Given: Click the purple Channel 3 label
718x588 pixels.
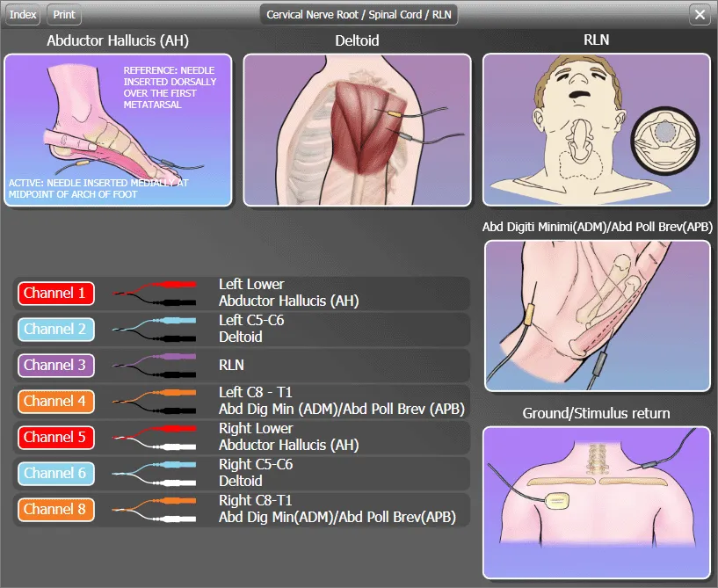Looking at the screenshot, I should (x=56, y=365).
